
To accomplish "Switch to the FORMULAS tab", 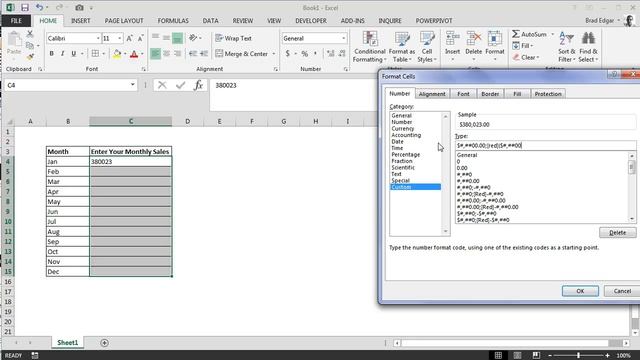I will point(173,20).
